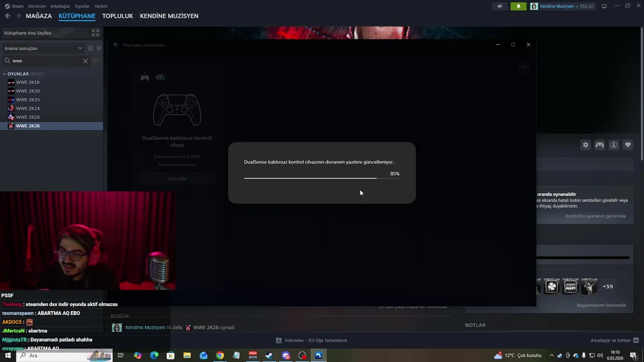Click Güncelle button in PlayStation Accessories
The height and width of the screenshot is (362, 644).
[x=177, y=179]
